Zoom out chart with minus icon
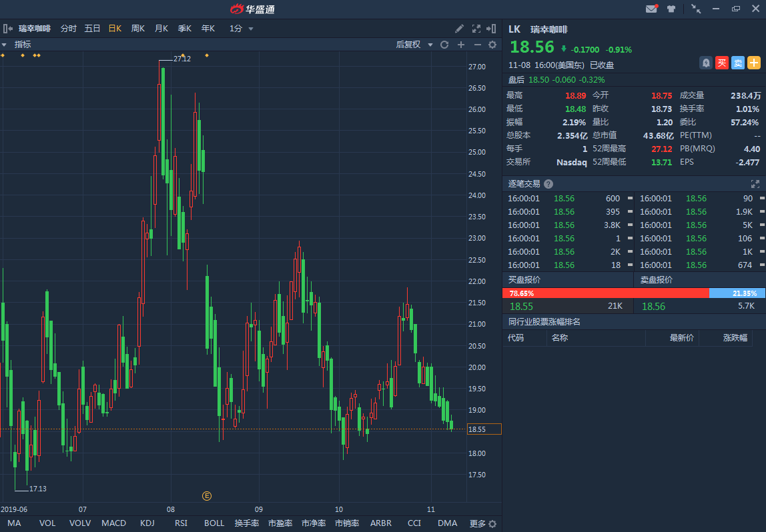 [477, 45]
